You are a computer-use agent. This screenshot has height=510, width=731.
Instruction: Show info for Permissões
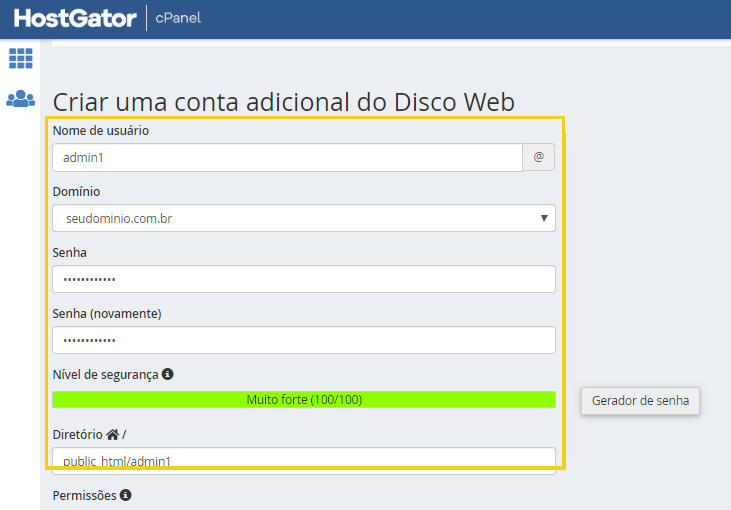(x=125, y=495)
